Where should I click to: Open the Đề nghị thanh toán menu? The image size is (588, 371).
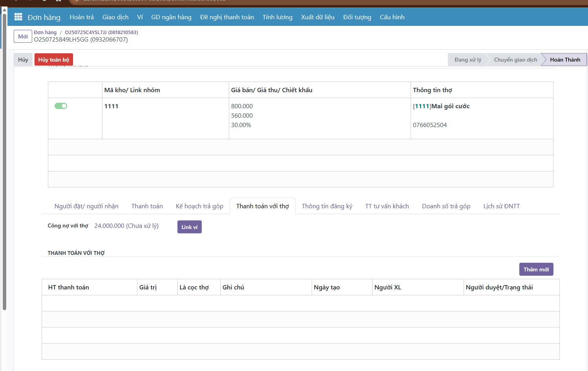(227, 17)
